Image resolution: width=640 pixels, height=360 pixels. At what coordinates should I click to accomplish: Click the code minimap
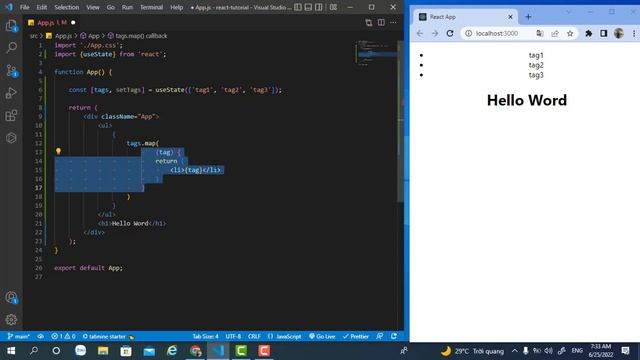tap(376, 53)
